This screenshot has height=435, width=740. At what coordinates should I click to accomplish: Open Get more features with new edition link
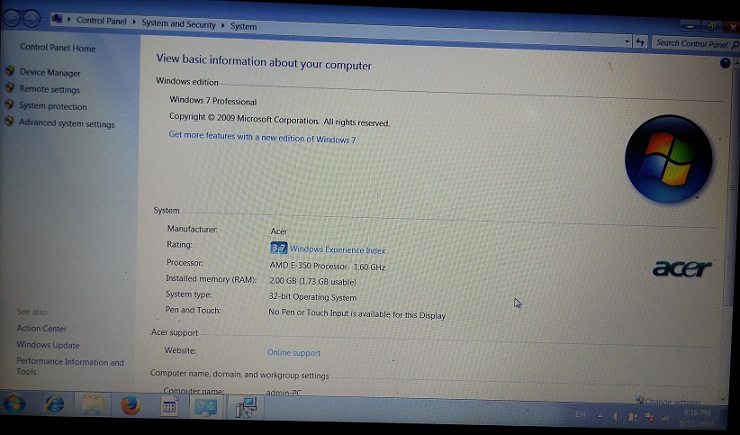(262, 137)
